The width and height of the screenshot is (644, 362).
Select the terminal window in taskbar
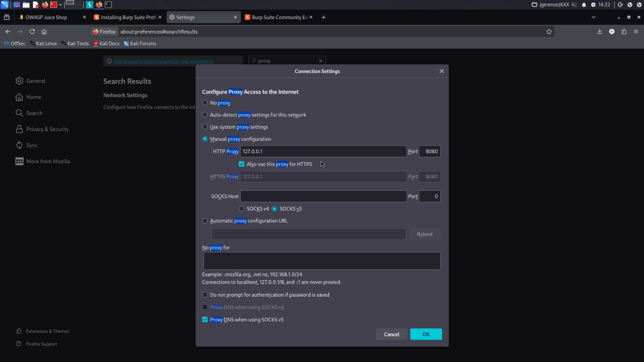point(109,5)
